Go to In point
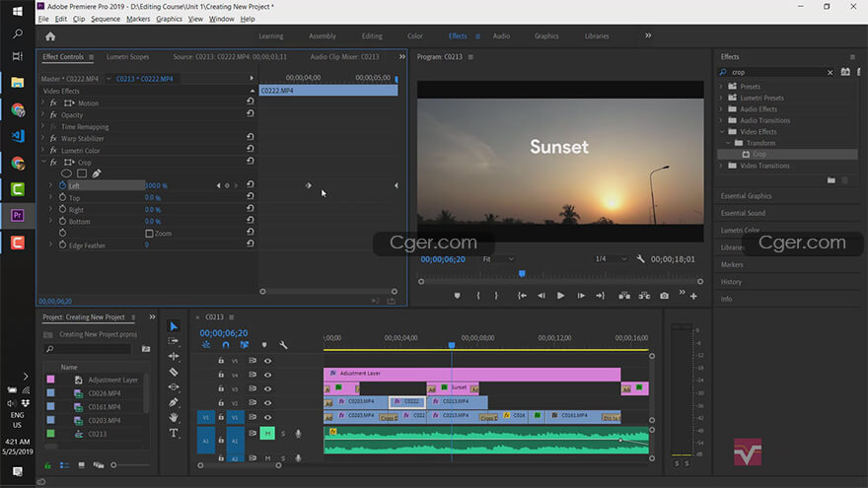This screenshot has height=488, width=868. pyautogui.click(x=522, y=296)
